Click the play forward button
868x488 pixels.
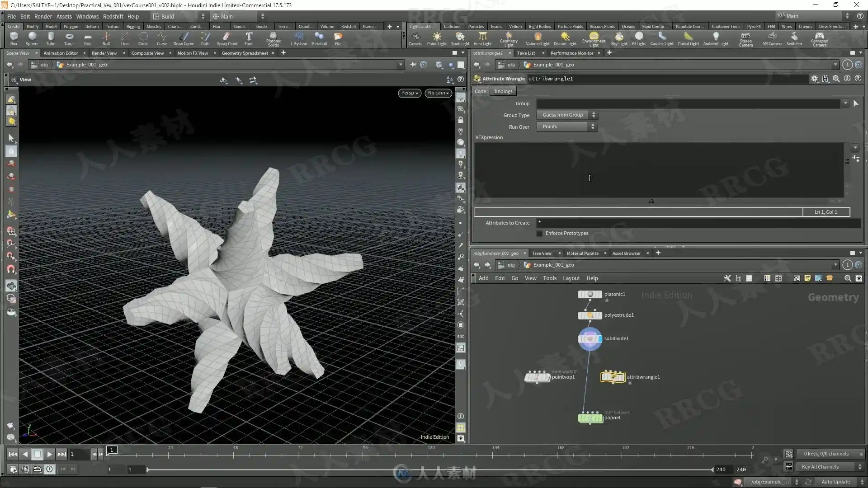point(50,455)
